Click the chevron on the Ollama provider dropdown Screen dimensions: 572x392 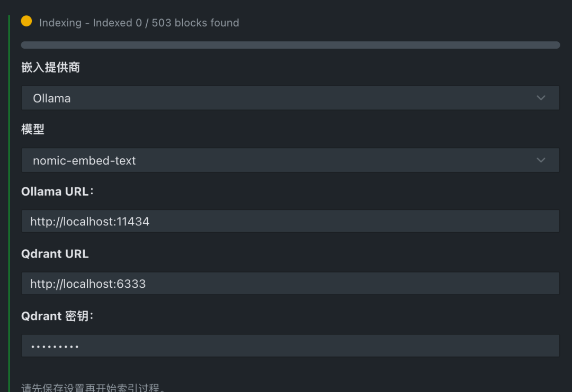541,98
